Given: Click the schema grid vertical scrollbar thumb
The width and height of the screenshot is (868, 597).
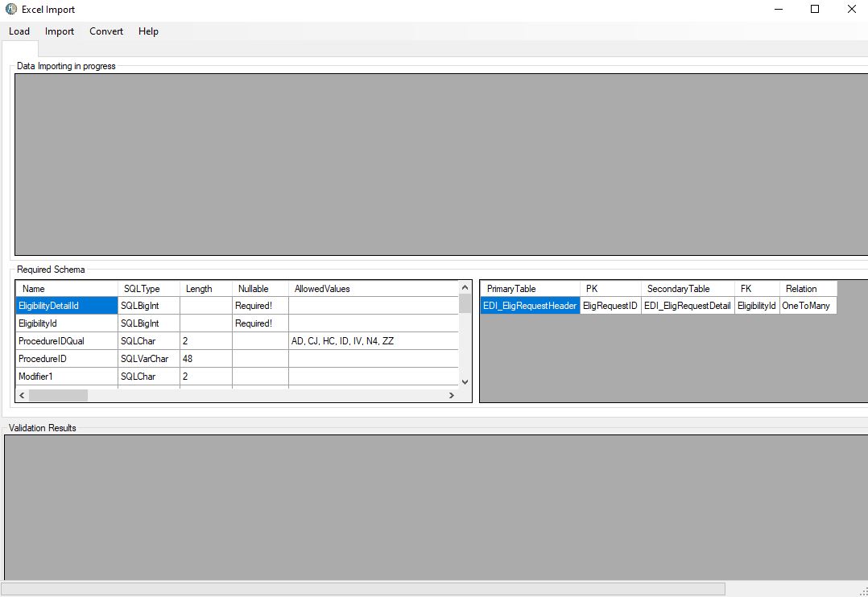Looking at the screenshot, I should pyautogui.click(x=465, y=303).
